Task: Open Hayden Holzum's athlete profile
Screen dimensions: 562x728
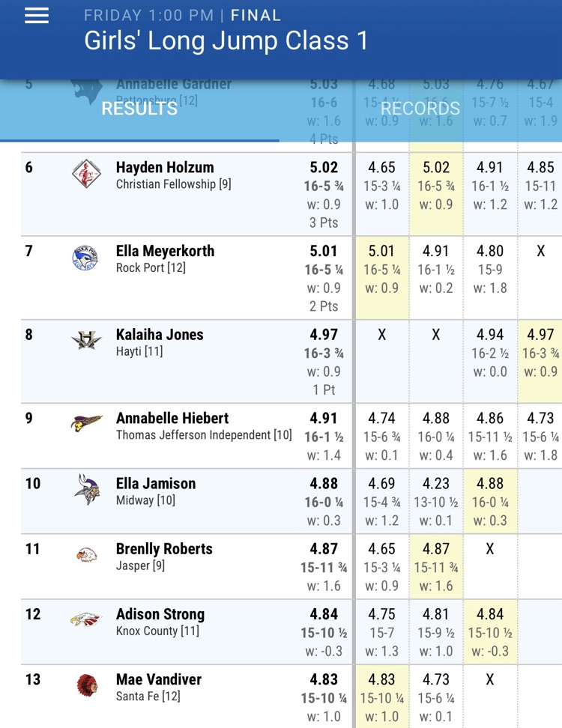Action: pos(165,167)
